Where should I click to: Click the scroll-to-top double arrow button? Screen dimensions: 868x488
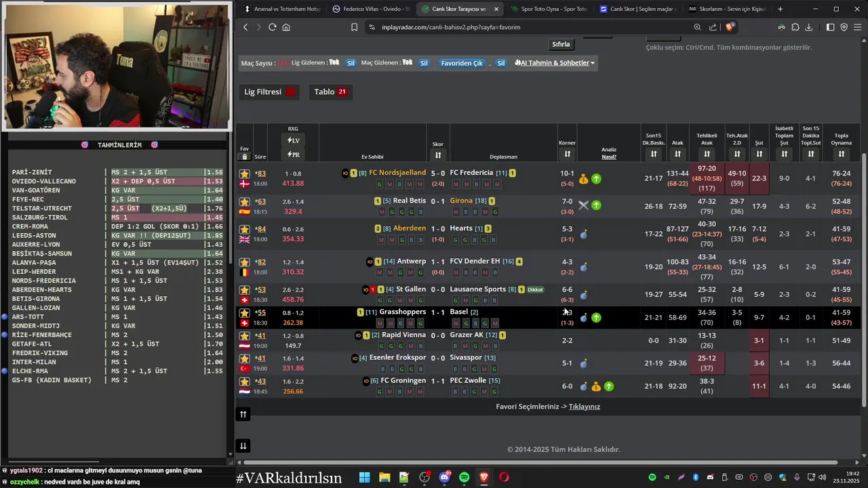(x=243, y=414)
